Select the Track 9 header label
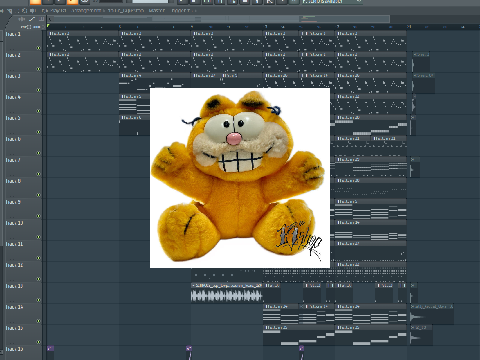 tap(13, 202)
